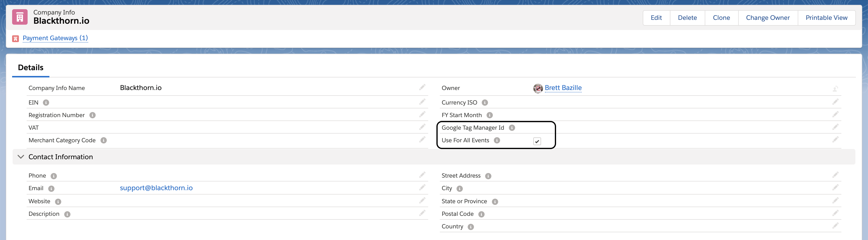Open Payment Gateways (1) link
Screen dimensions: 868x240
(55, 38)
